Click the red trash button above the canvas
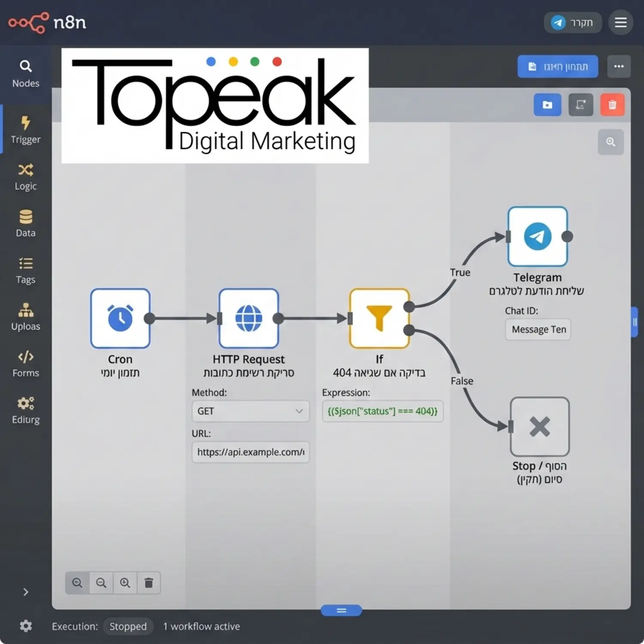This screenshot has width=644, height=644. [x=612, y=105]
